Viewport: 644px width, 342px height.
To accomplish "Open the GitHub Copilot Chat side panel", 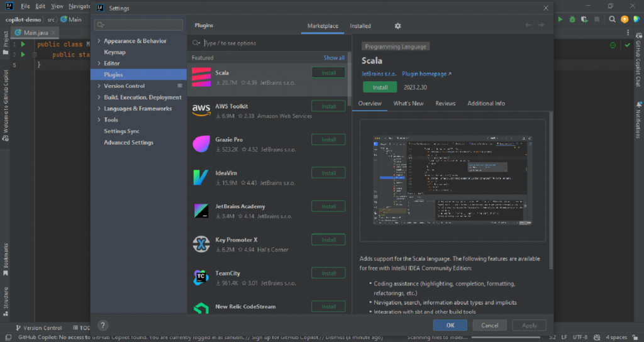I will (639, 60).
